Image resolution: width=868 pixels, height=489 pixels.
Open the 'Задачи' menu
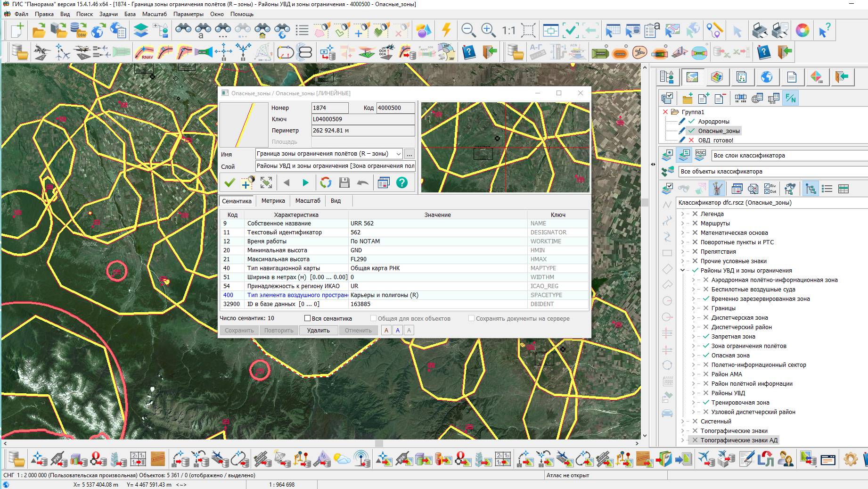pos(108,14)
